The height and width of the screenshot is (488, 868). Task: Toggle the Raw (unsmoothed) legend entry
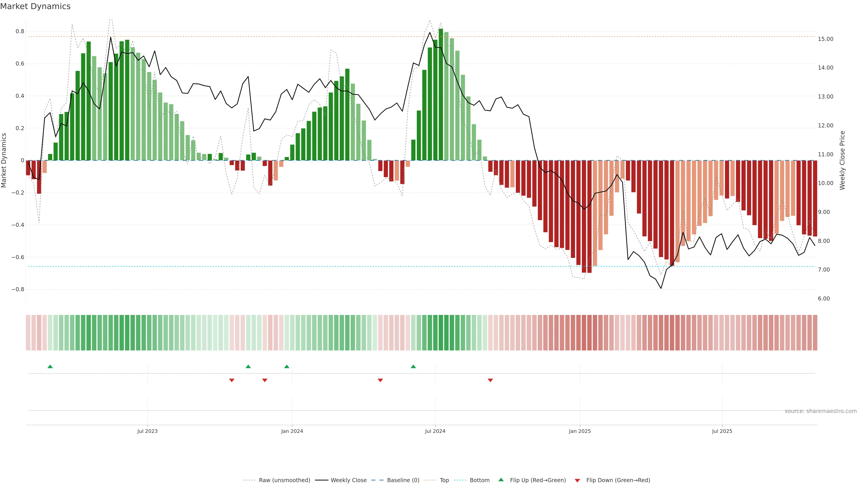click(x=284, y=480)
